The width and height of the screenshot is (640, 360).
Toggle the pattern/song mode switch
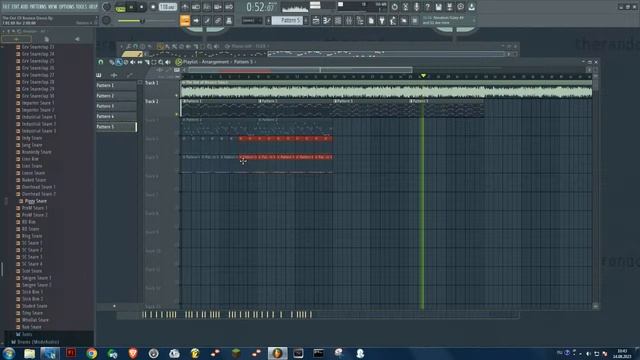click(120, 8)
